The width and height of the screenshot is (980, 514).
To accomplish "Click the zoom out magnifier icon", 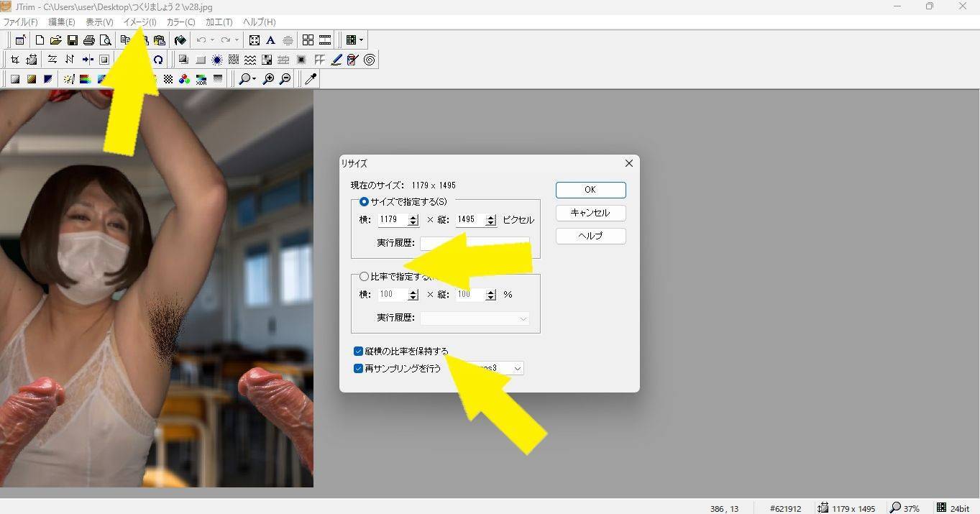I will coord(285,79).
